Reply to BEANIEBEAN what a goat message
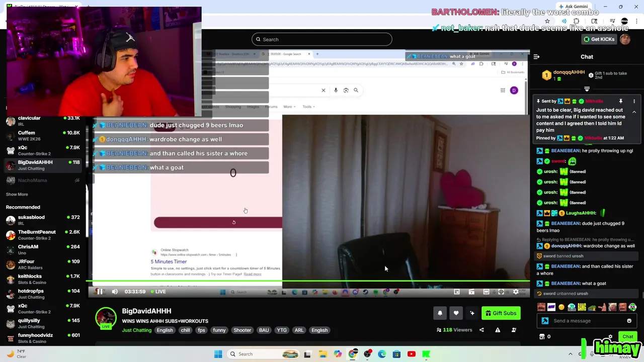The height and width of the screenshot is (362, 644). coord(571,284)
